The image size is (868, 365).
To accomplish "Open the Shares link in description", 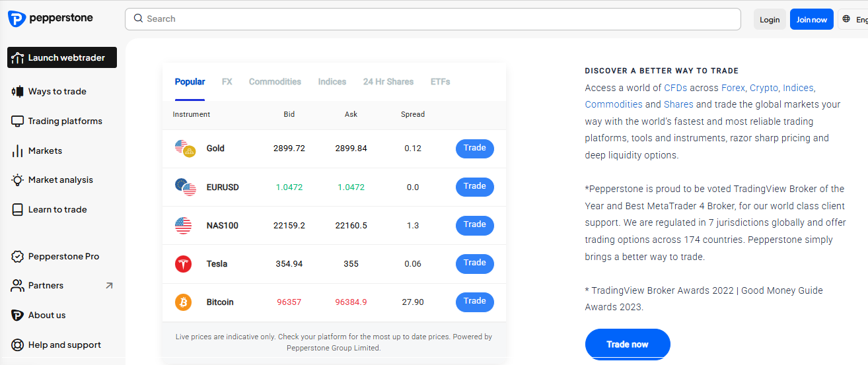I will (x=678, y=104).
